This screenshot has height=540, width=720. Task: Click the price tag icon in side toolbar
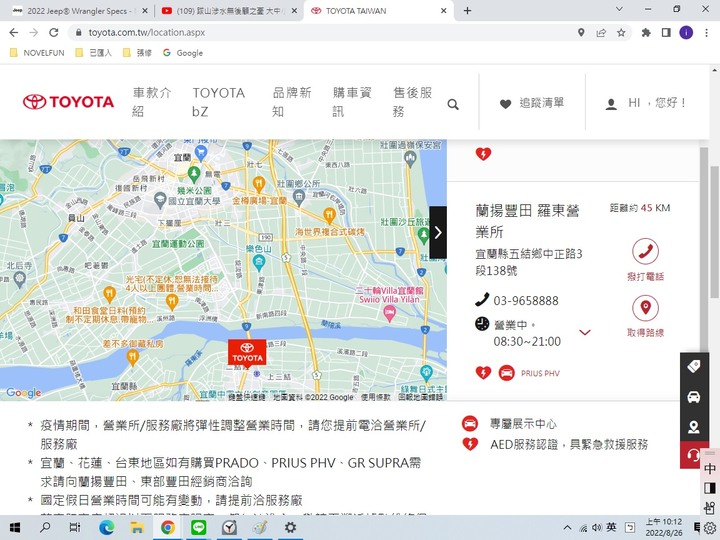click(x=693, y=366)
